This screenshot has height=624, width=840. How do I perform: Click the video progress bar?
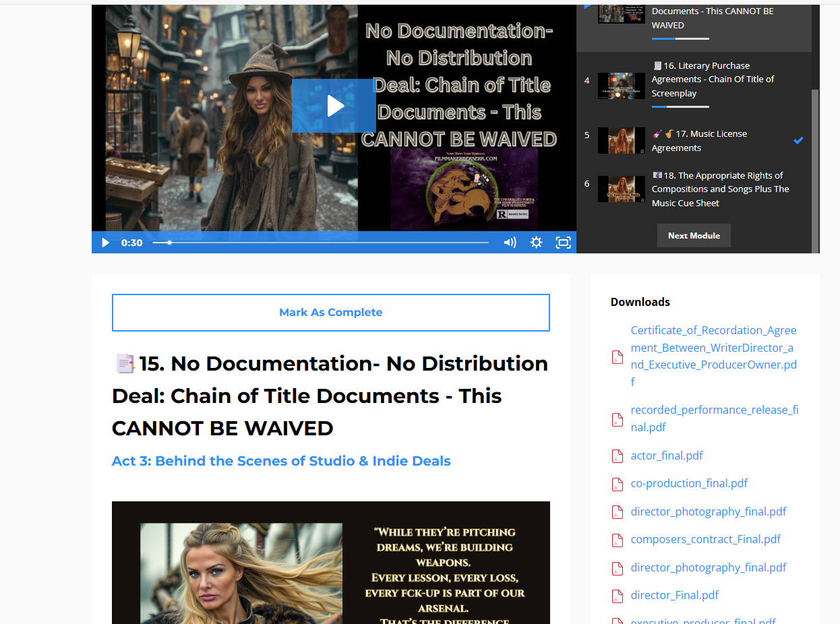point(321,243)
